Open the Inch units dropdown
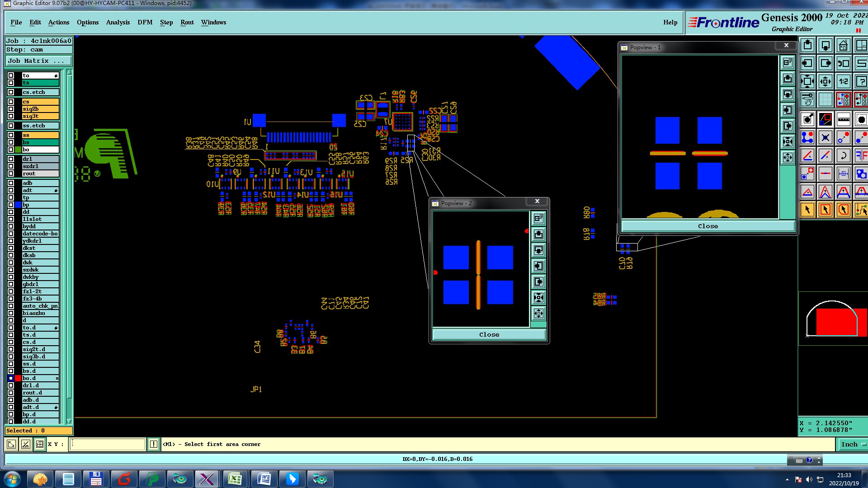 coord(853,444)
